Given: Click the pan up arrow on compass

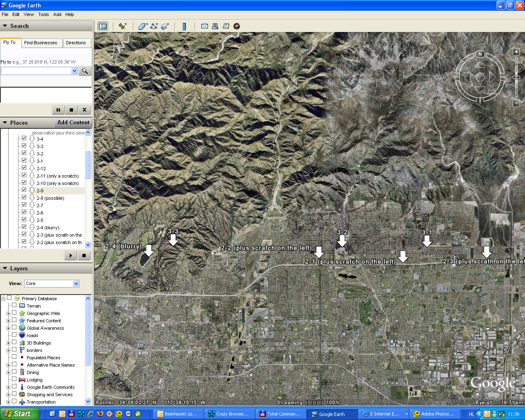Looking at the screenshot, I should click(479, 65).
